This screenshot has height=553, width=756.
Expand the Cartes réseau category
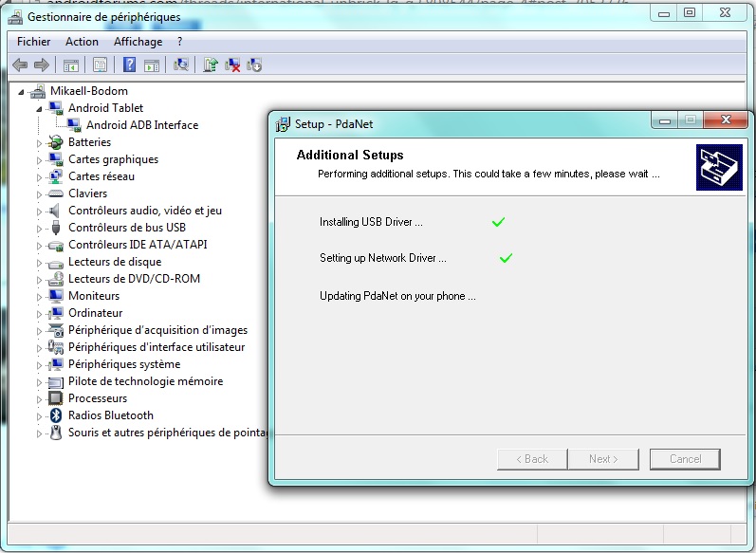point(40,176)
